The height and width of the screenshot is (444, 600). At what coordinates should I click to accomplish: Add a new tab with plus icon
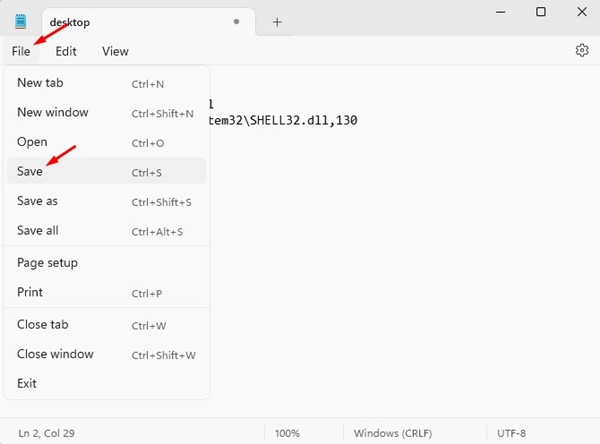point(277,22)
